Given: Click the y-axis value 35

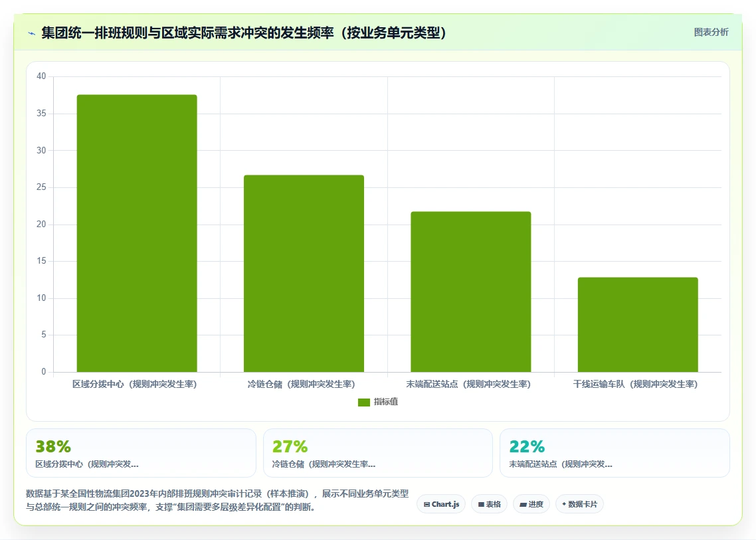Looking at the screenshot, I should (41, 114).
